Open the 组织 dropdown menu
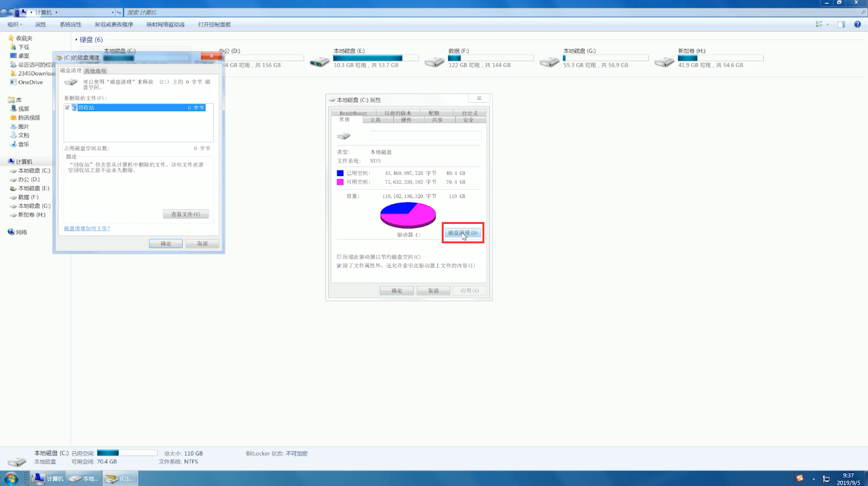Image resolution: width=868 pixels, height=486 pixels. click(x=14, y=25)
